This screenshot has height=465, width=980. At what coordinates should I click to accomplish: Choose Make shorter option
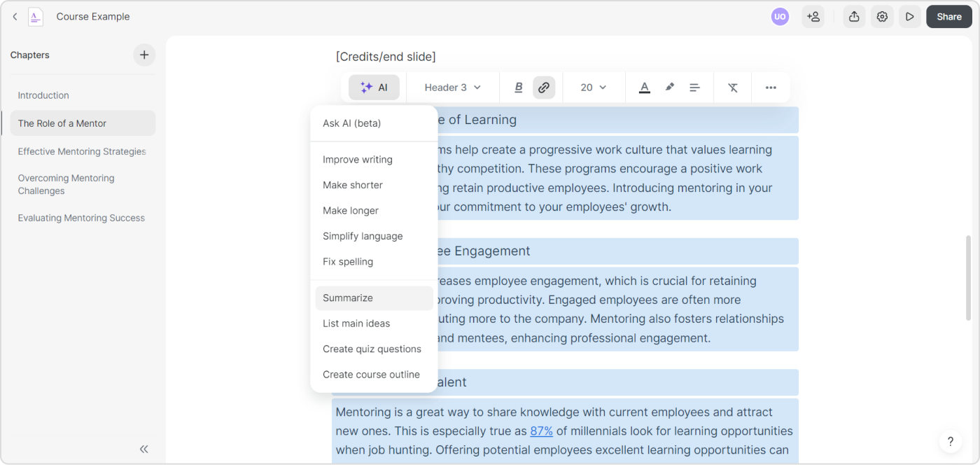tap(374, 185)
